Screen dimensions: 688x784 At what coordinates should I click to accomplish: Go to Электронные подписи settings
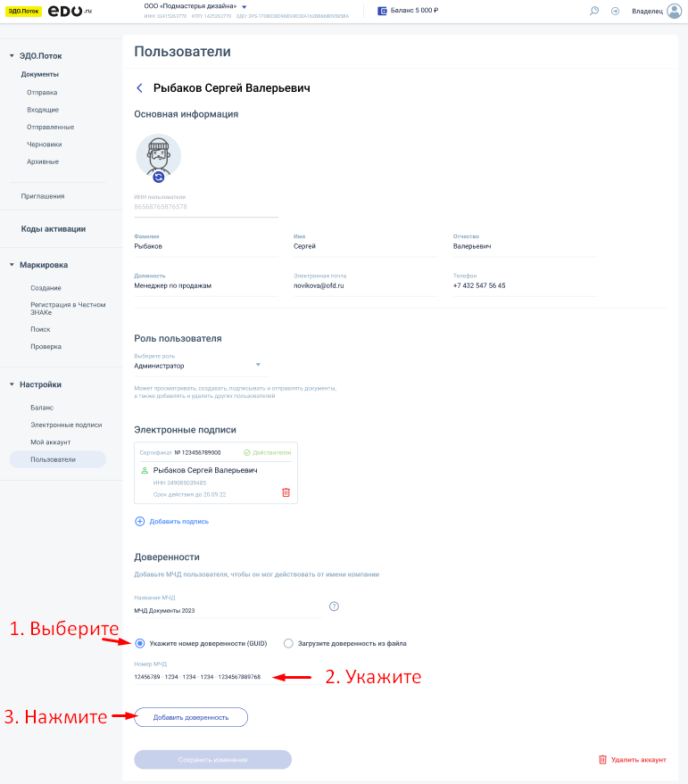(66, 425)
